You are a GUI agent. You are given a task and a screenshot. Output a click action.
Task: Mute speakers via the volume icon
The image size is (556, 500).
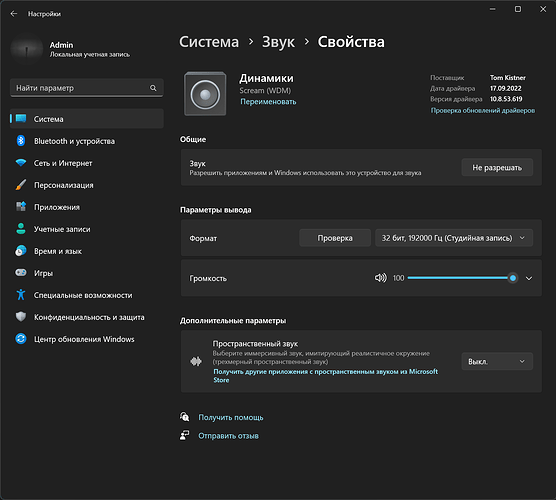(x=380, y=278)
